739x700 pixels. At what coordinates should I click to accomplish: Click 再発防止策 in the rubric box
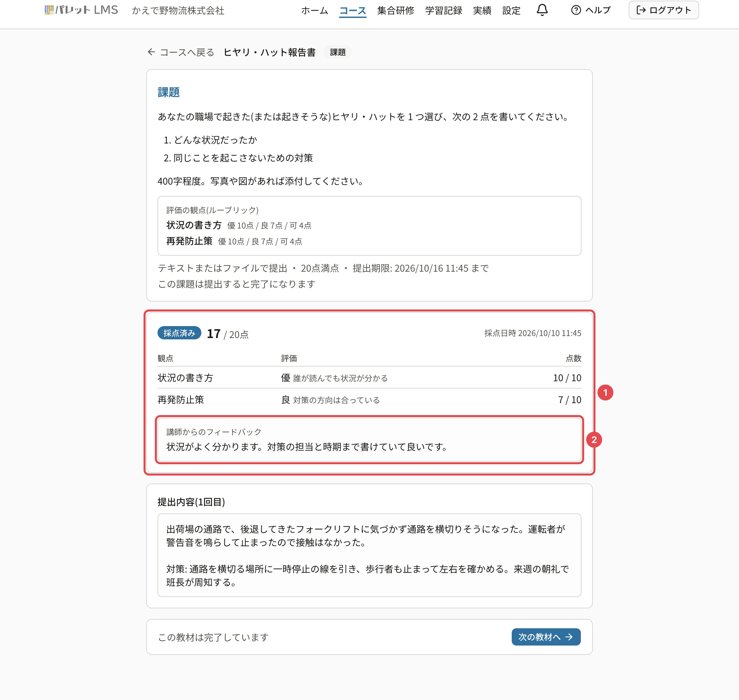189,241
